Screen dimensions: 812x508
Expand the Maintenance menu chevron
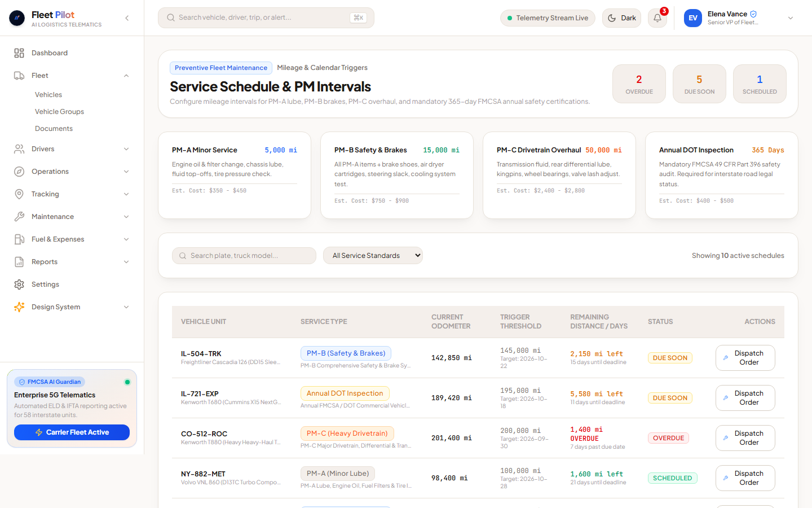126,217
